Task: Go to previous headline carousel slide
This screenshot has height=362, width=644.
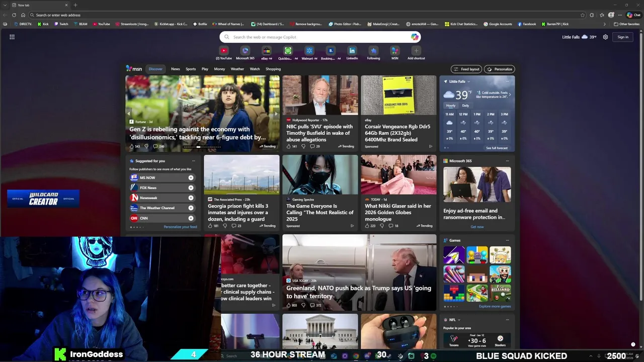Action: point(129,114)
